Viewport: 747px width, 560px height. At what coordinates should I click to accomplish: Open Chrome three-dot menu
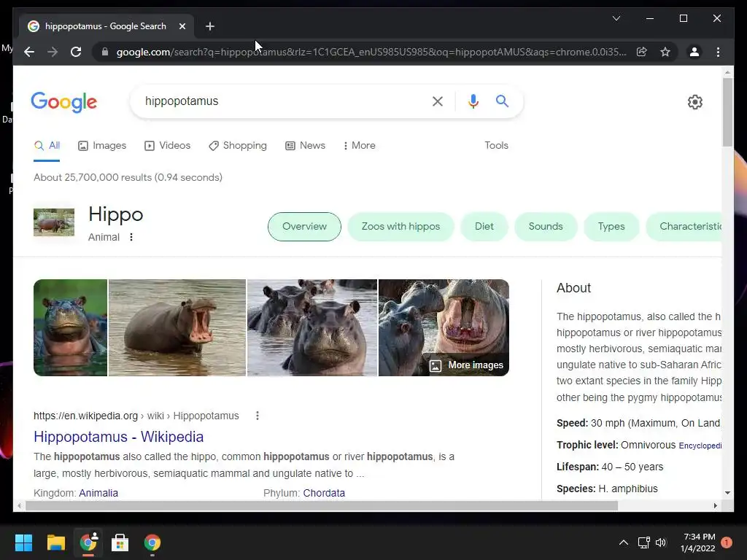tap(718, 52)
